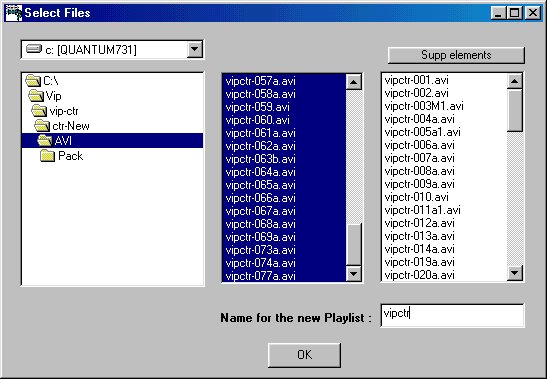The width and height of the screenshot is (547, 379).
Task: Select vipctr-063b.avi in the file list
Action: (284, 159)
